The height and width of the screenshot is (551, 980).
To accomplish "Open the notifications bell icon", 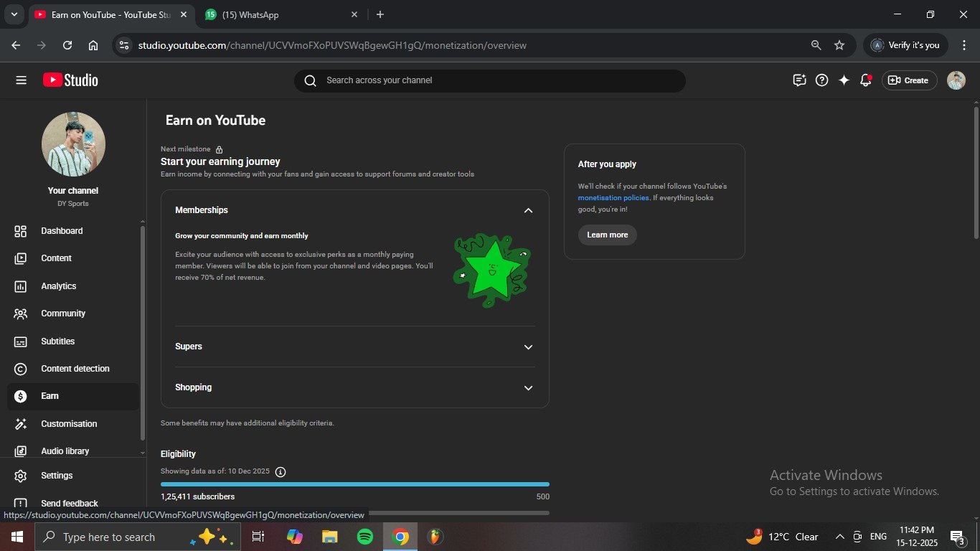I will tap(866, 80).
